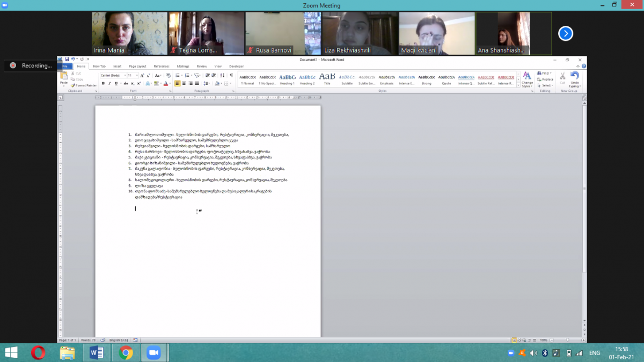Viewport: 644px width, 362px height.
Task: Apply the Heading 1 style
Action: (287, 78)
